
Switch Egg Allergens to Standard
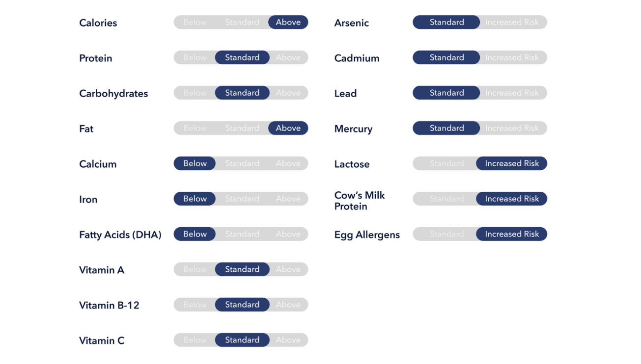pyautogui.click(x=446, y=234)
